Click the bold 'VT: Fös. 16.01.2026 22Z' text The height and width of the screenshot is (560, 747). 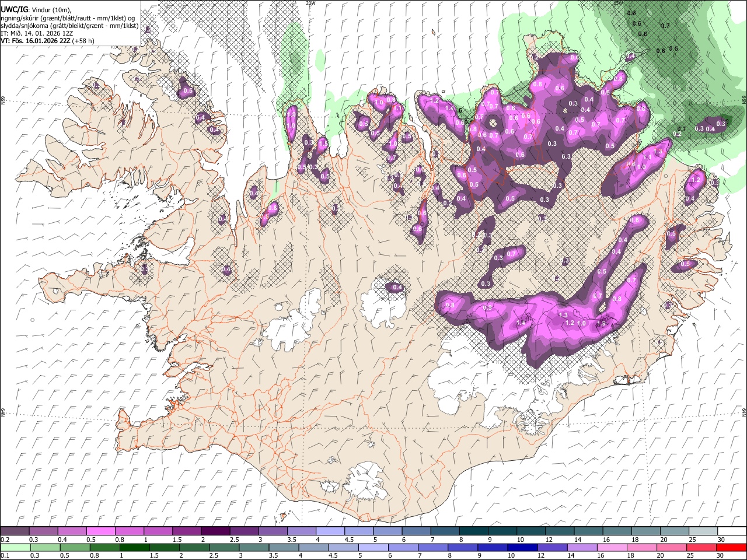pyautogui.click(x=36, y=41)
